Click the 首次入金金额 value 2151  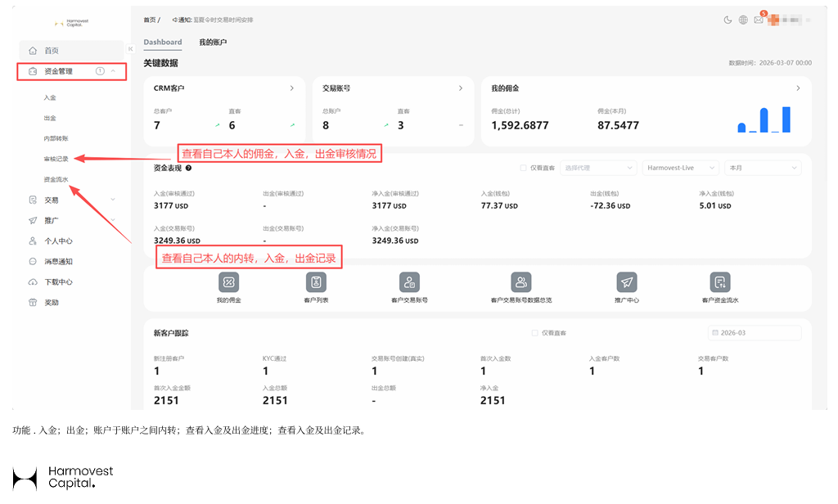[166, 400]
